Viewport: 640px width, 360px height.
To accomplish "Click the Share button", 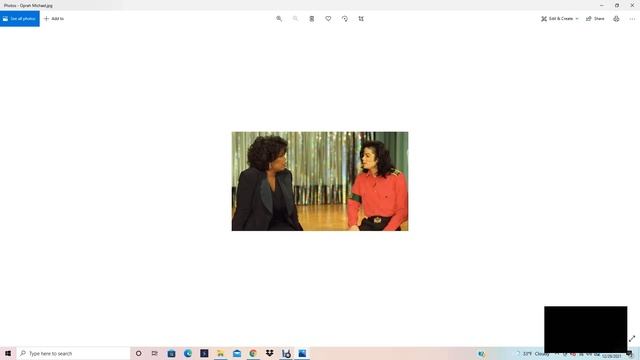I will pos(595,19).
